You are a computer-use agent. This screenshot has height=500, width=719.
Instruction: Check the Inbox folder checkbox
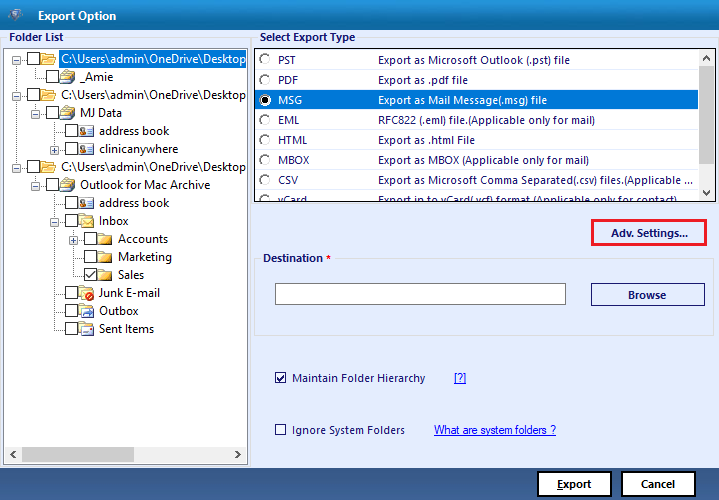71,221
